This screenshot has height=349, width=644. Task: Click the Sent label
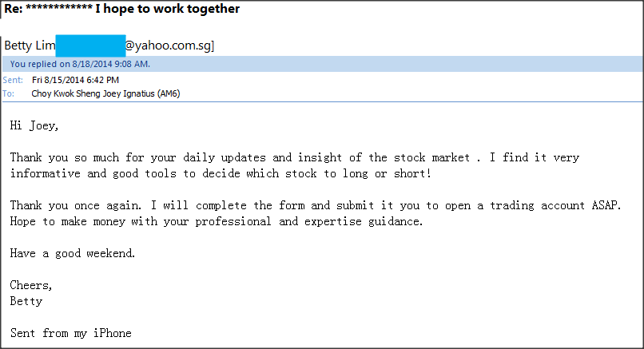[x=13, y=80]
